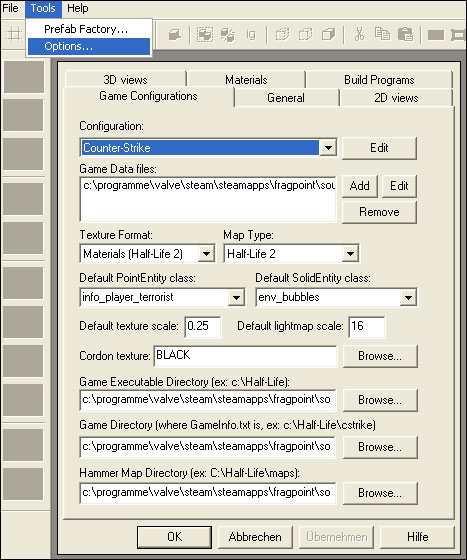Click Edit button next to Configuration

coord(379,148)
